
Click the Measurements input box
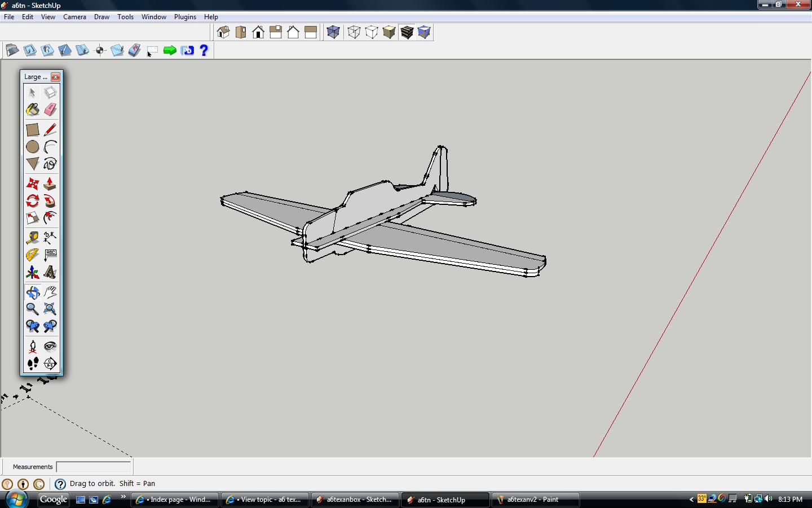pos(94,467)
